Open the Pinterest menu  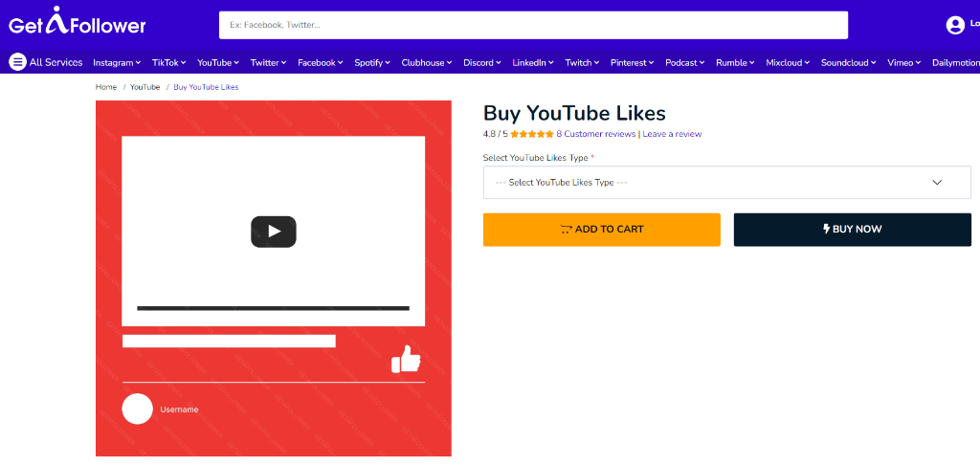pyautogui.click(x=633, y=62)
